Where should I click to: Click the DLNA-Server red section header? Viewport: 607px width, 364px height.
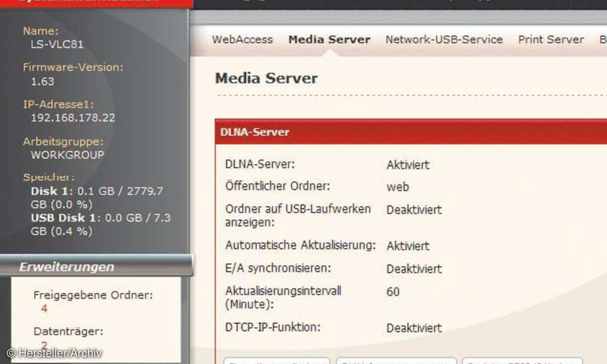pyautogui.click(x=411, y=132)
